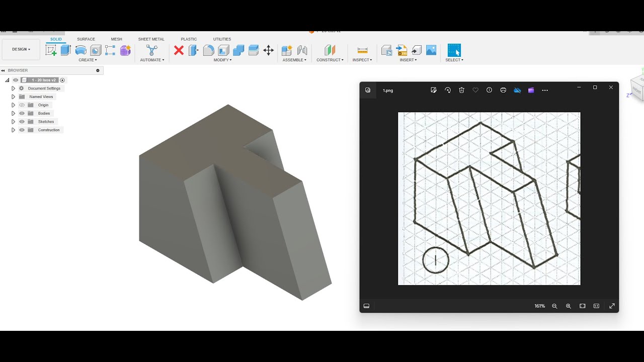Screen dimensions: 644x362
Task: Select the Move/Copy arrows icon
Action: pos(269,50)
